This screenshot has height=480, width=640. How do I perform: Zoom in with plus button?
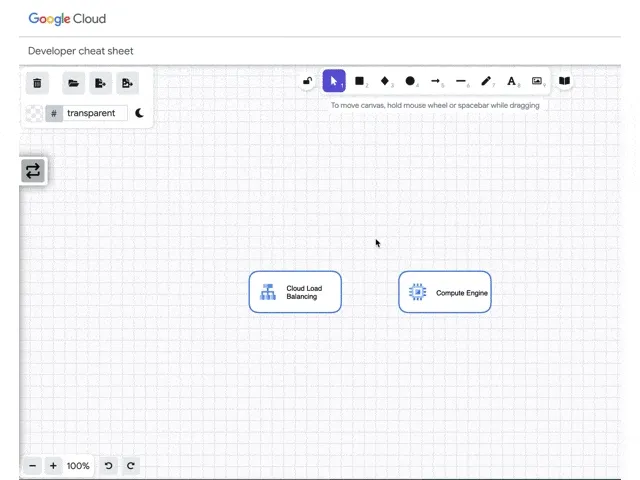(53, 466)
